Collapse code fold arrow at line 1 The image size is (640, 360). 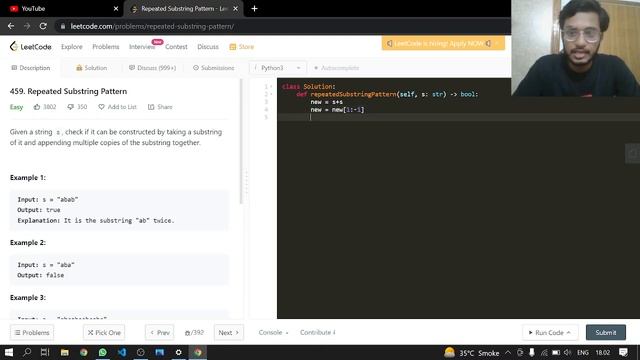[271, 87]
